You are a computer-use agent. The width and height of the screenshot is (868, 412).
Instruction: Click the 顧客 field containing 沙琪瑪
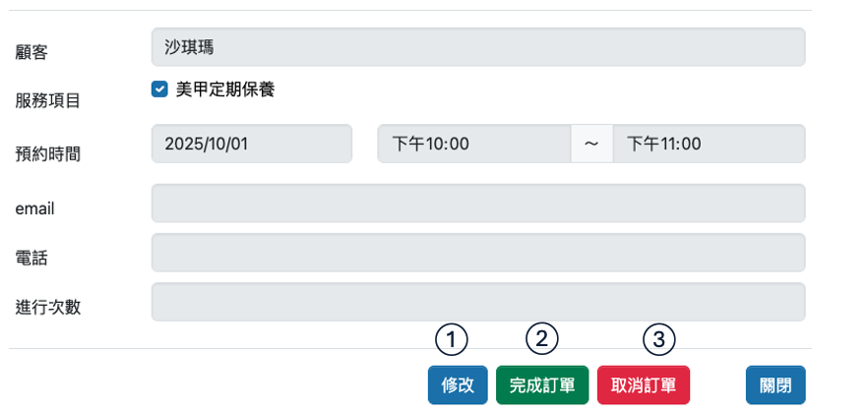(x=478, y=46)
